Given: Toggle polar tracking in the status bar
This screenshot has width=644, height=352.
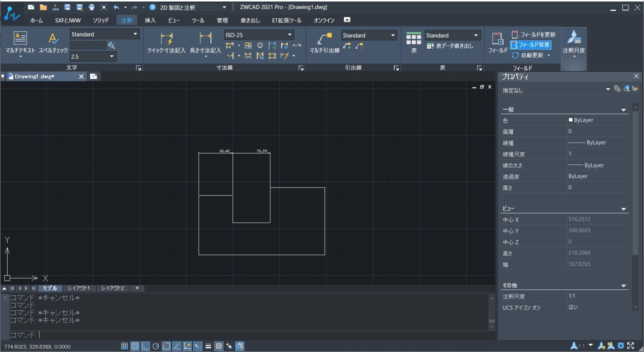Looking at the screenshot, I should (156, 346).
